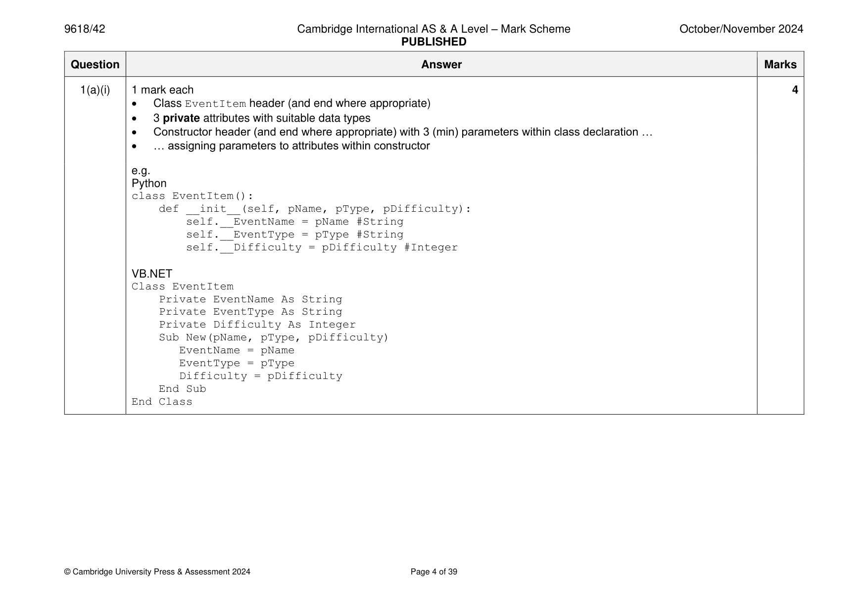
Task: Click the 'Constructor header' bullet point
Action: pyautogui.click(x=403, y=132)
